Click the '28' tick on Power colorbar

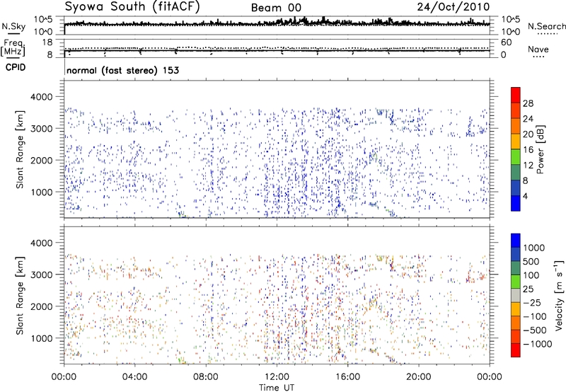tap(528, 103)
